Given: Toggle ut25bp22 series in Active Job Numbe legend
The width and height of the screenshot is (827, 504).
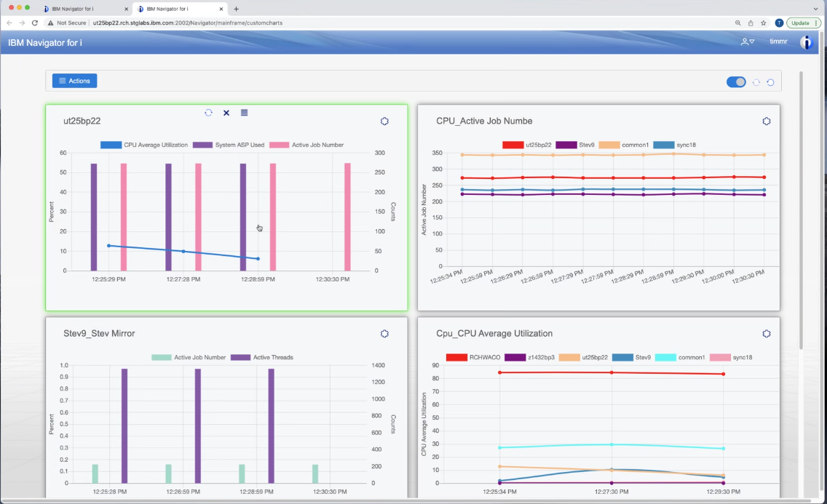Looking at the screenshot, I should 527,145.
